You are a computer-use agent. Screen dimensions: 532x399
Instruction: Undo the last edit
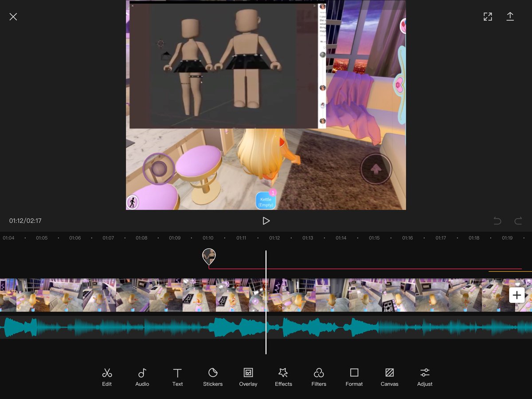point(497,221)
